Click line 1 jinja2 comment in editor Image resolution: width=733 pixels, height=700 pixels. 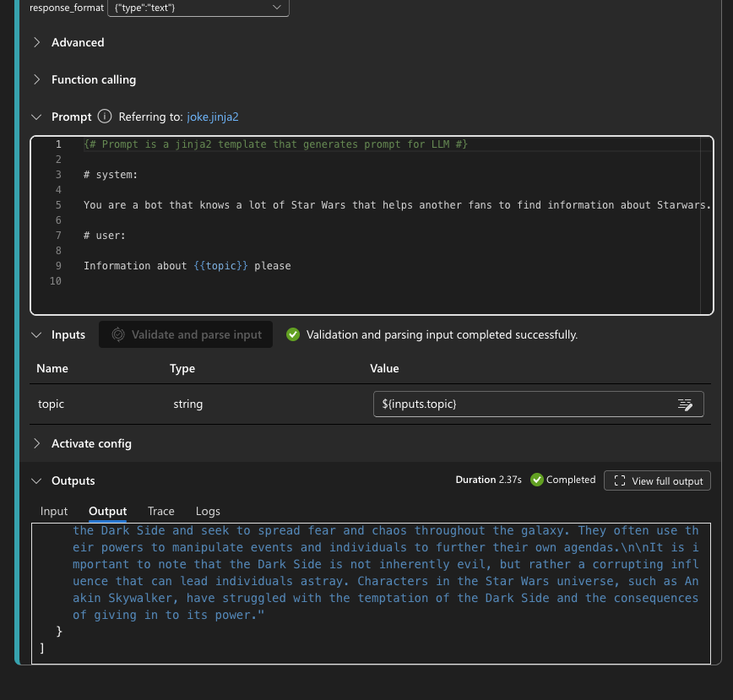coord(276,144)
